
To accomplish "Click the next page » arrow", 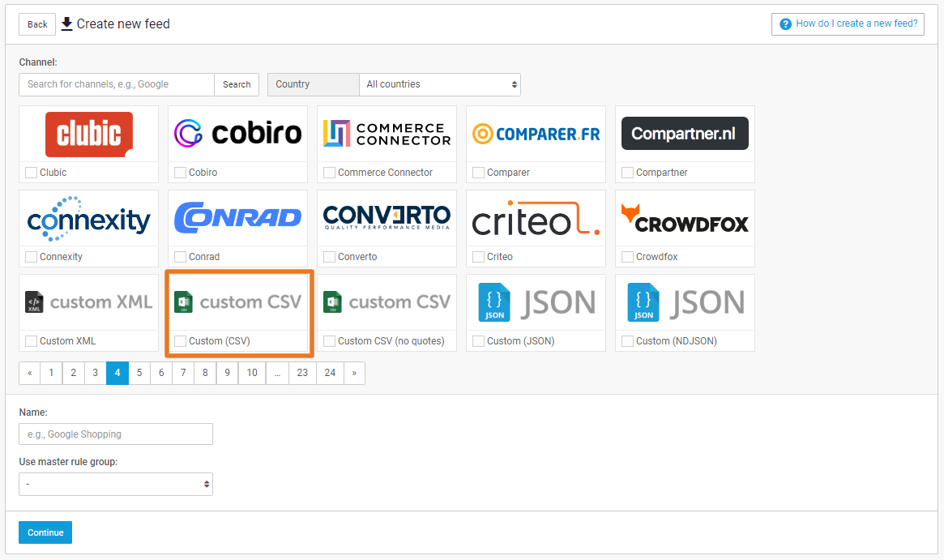I will [355, 373].
